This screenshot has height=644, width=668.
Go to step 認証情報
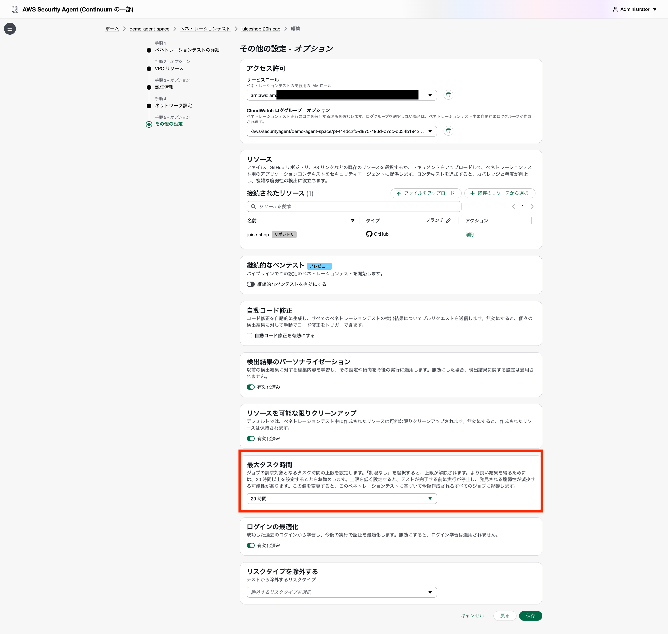[x=164, y=87]
